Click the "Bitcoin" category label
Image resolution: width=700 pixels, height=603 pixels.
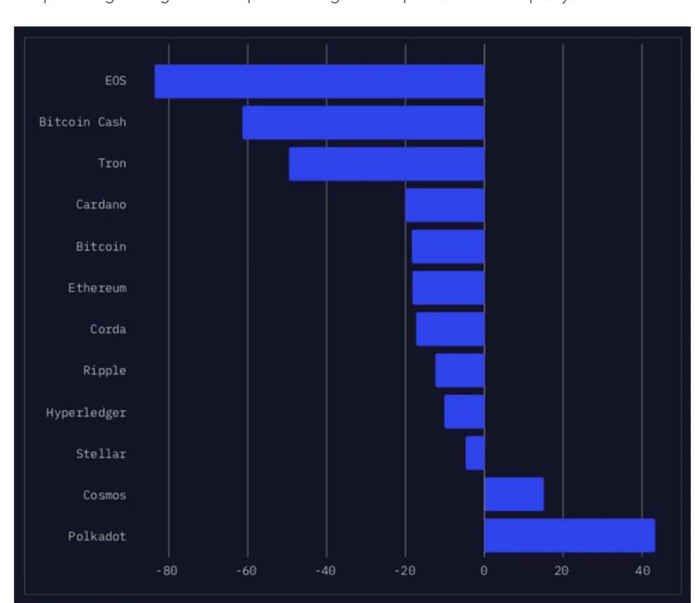click(x=101, y=247)
